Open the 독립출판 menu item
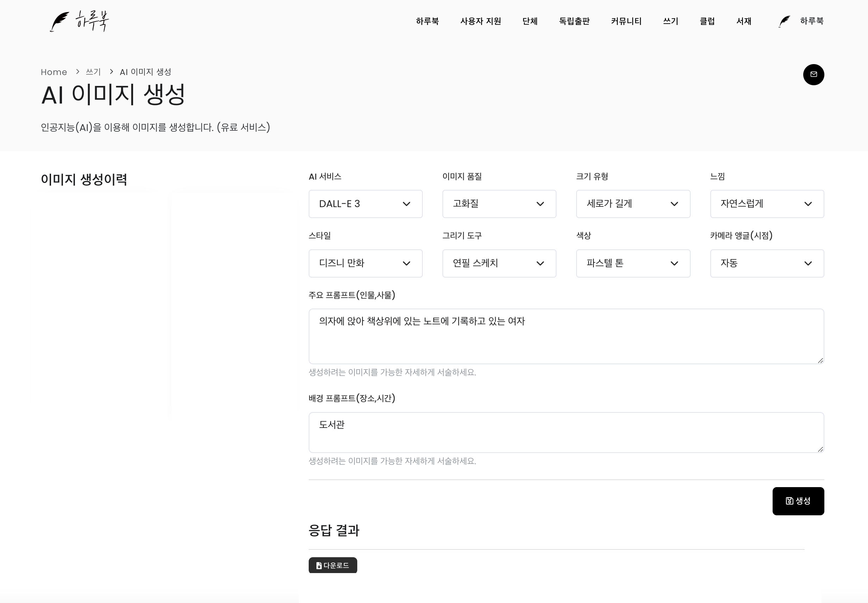868x603 pixels. pyautogui.click(x=574, y=21)
